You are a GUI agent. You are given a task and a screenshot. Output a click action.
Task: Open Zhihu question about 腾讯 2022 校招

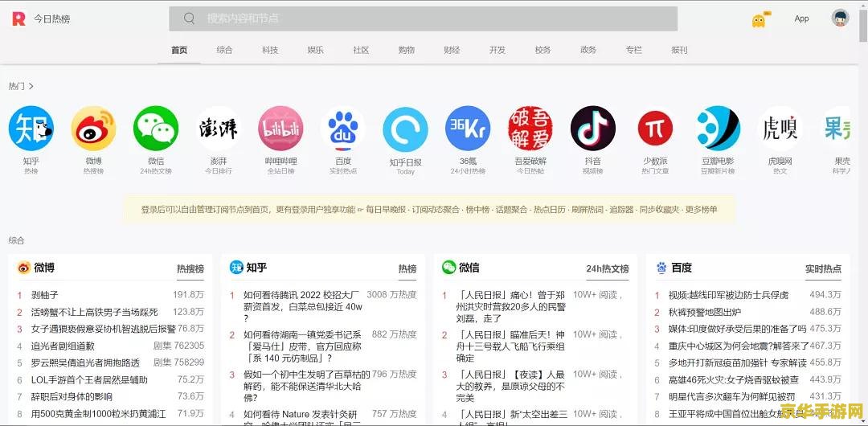point(303,306)
